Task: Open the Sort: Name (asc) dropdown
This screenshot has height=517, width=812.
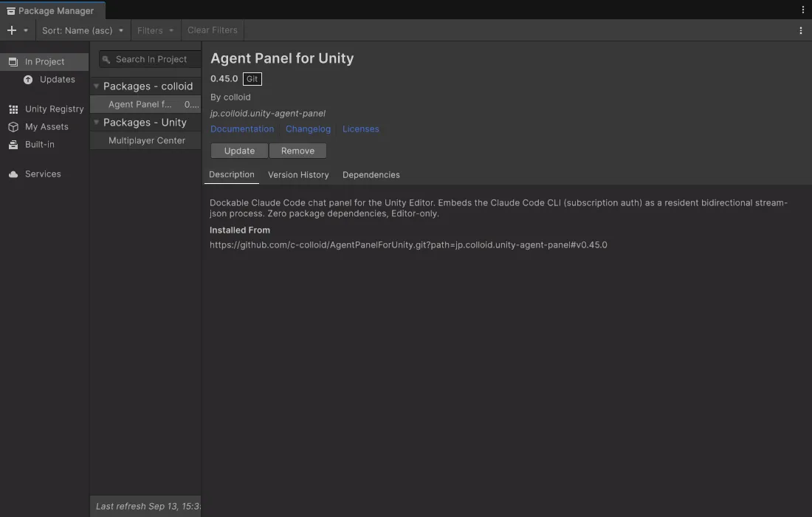Action: [83, 30]
